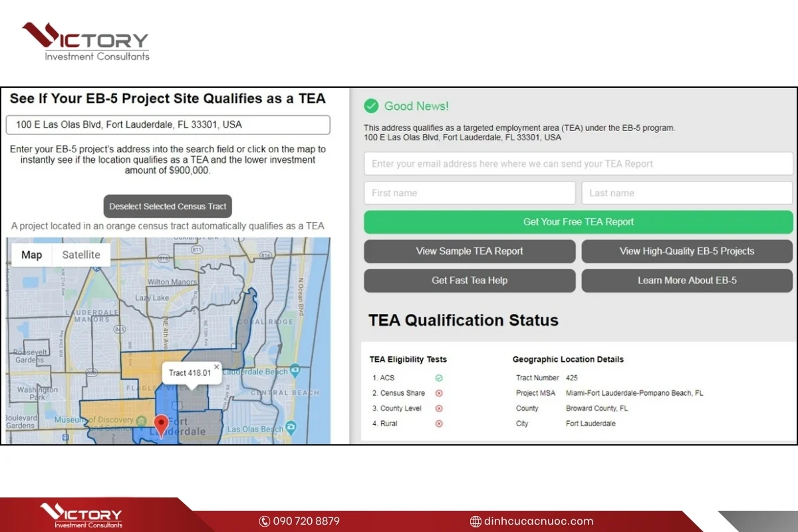Click the County Level red fail icon

coord(439,408)
